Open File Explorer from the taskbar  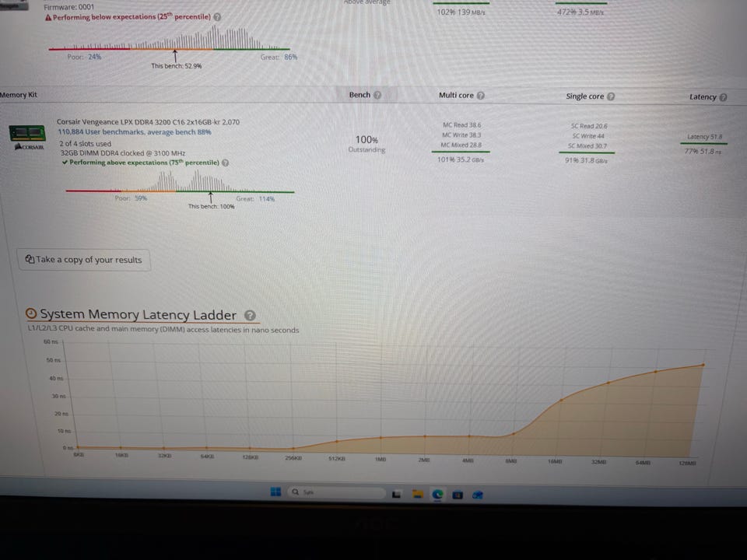click(x=418, y=494)
